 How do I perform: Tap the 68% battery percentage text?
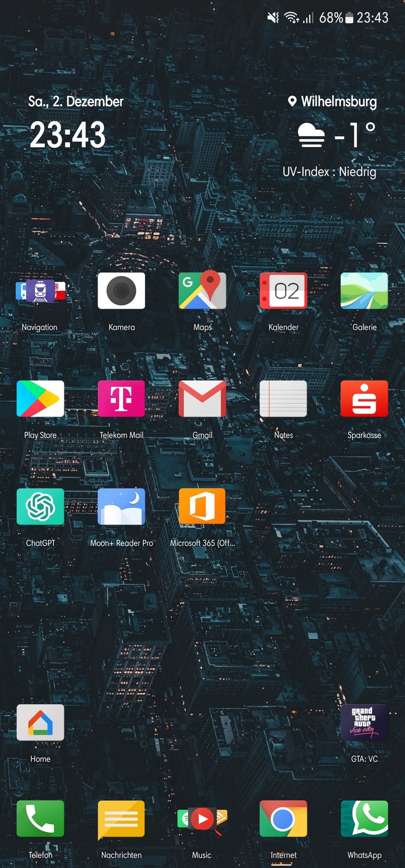point(331,18)
